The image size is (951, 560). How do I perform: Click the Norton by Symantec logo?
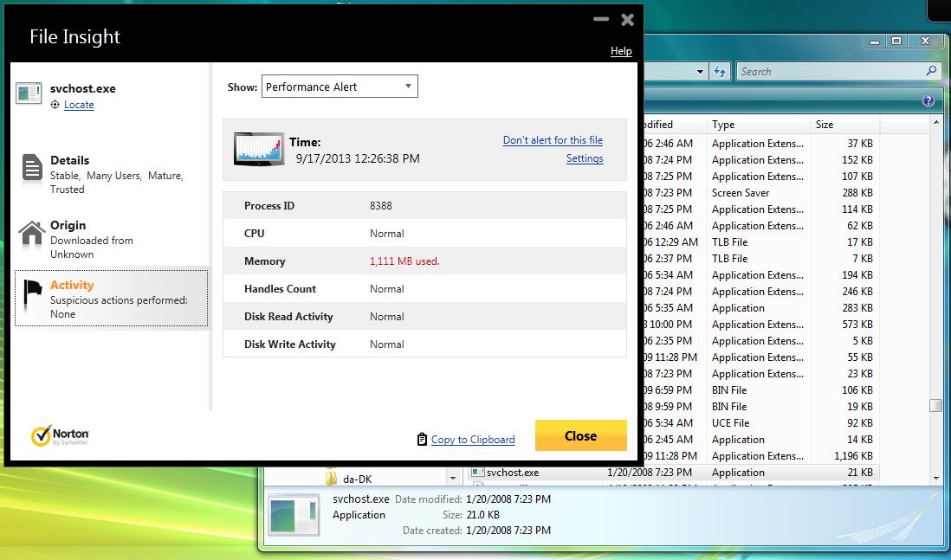point(60,435)
